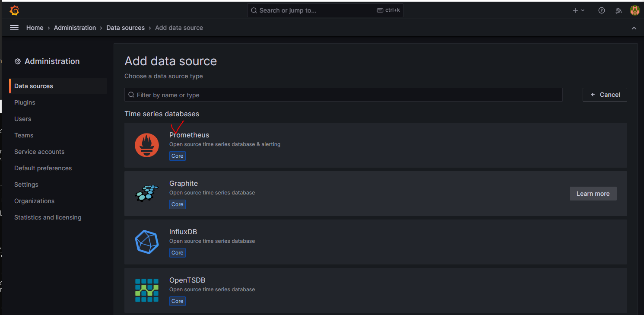Click the Add data source page title
This screenshot has height=315, width=644.
(x=171, y=61)
